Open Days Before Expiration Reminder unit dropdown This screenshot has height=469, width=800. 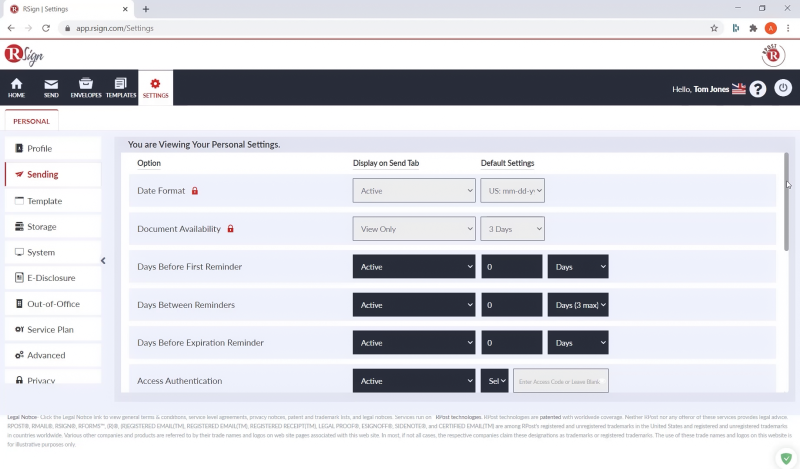578,342
